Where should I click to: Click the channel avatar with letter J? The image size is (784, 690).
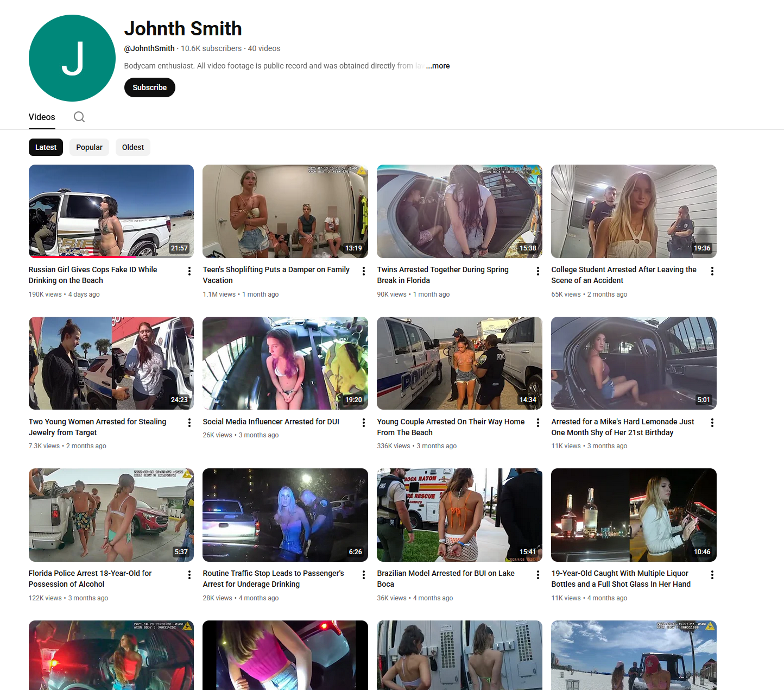point(72,58)
